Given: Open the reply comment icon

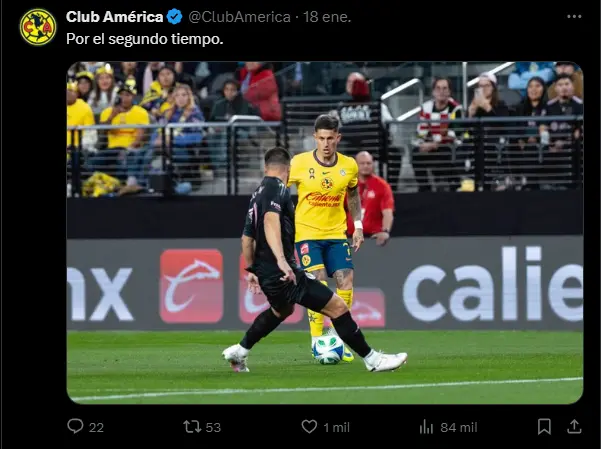Looking at the screenshot, I should click(x=75, y=426).
